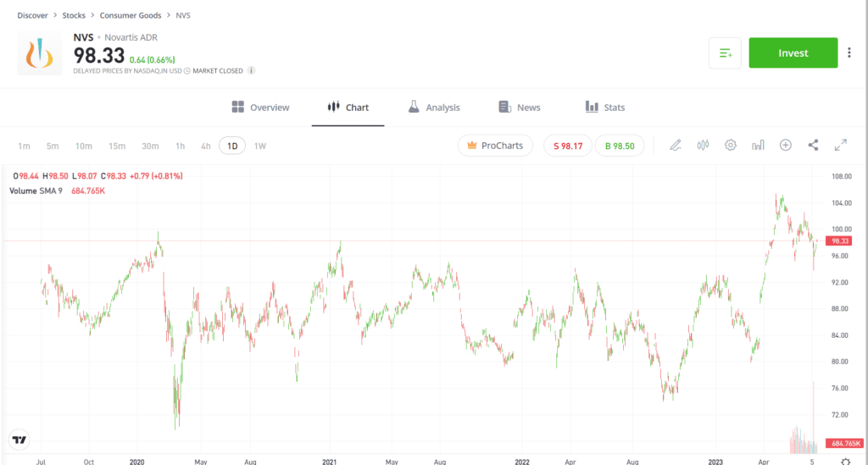Click the TradingView logo on chart
The image size is (868, 465).
tap(19, 440)
